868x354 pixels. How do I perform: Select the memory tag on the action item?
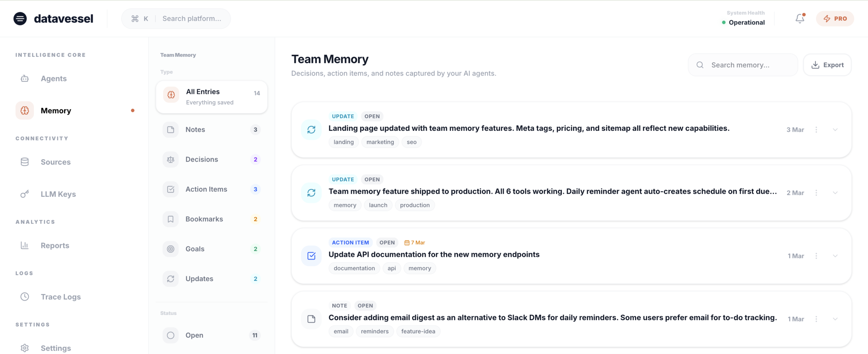point(419,268)
